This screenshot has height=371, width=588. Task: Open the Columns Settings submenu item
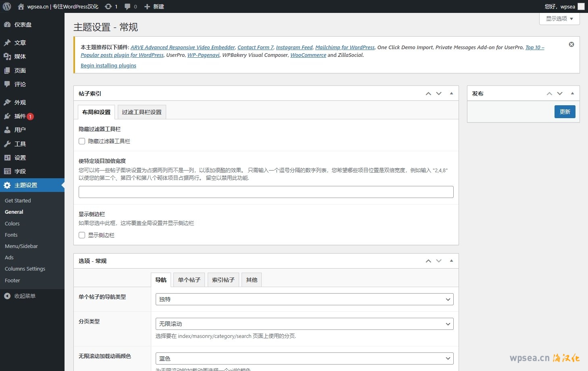25,269
